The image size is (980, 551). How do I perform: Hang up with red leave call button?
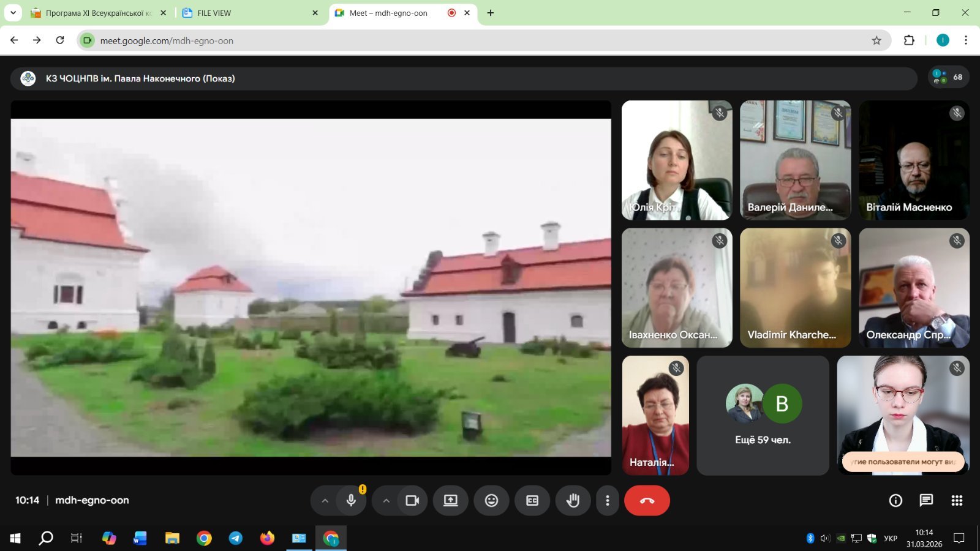pyautogui.click(x=647, y=501)
